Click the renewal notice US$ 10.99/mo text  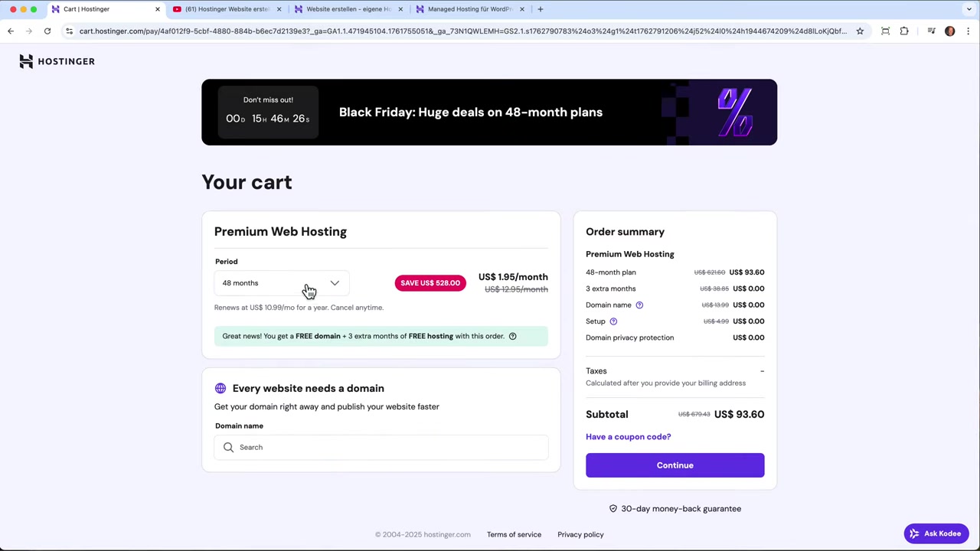(x=299, y=308)
